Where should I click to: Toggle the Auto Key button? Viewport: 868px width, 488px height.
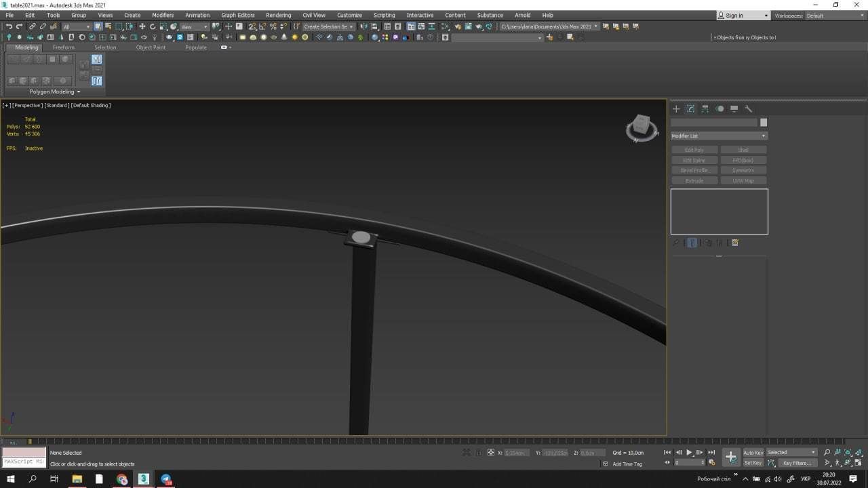click(753, 453)
